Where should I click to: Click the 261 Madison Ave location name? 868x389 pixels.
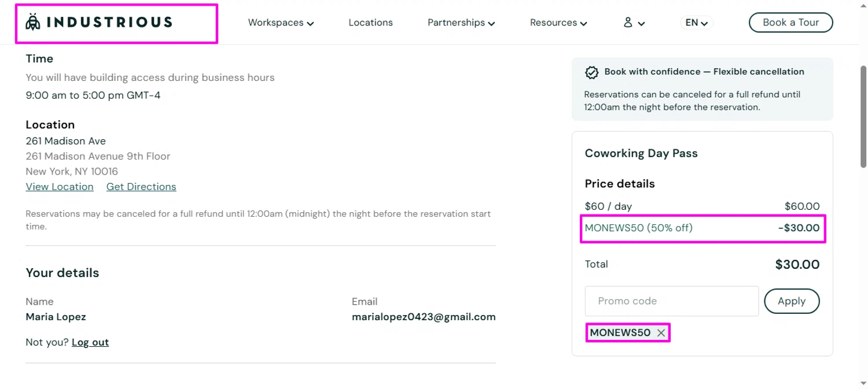point(65,141)
